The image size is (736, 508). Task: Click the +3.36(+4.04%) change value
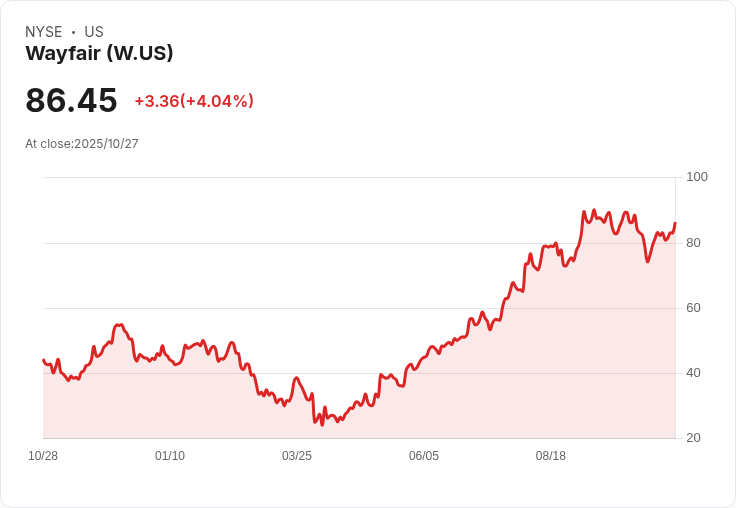pos(194,101)
